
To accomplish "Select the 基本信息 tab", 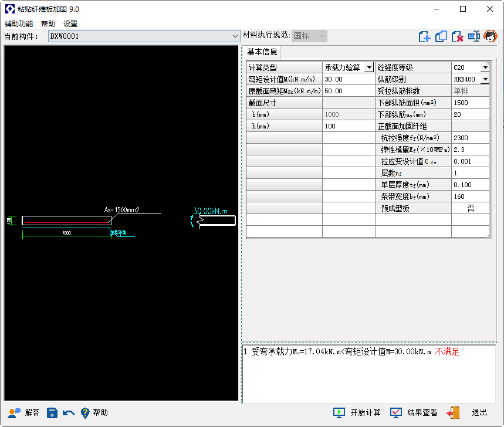I will point(262,52).
